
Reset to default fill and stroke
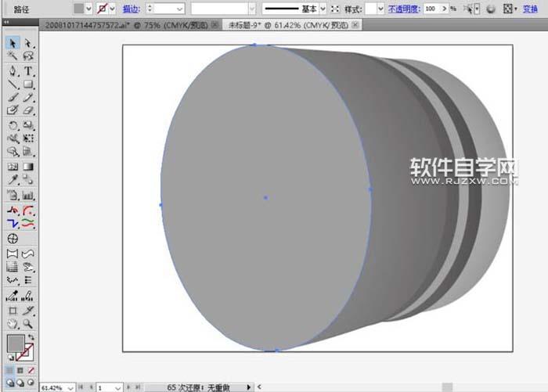tap(11, 358)
